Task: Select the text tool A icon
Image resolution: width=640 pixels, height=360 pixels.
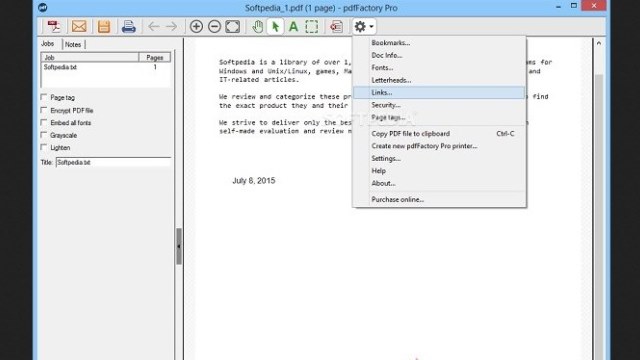Action: 293,27
